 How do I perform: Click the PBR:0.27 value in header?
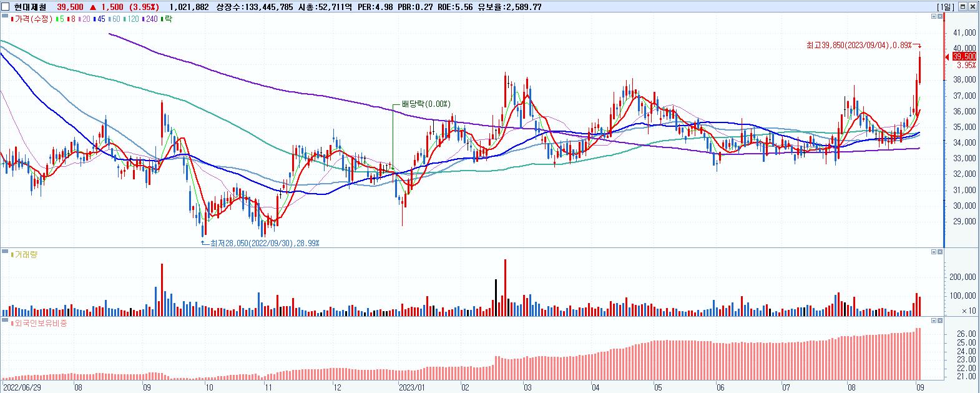coord(415,7)
